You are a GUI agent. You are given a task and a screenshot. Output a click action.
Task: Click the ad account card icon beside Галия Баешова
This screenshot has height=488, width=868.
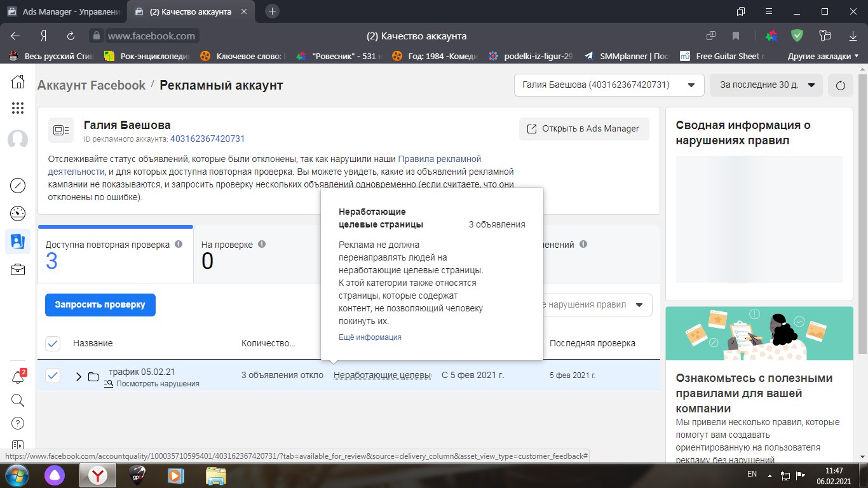pos(61,130)
